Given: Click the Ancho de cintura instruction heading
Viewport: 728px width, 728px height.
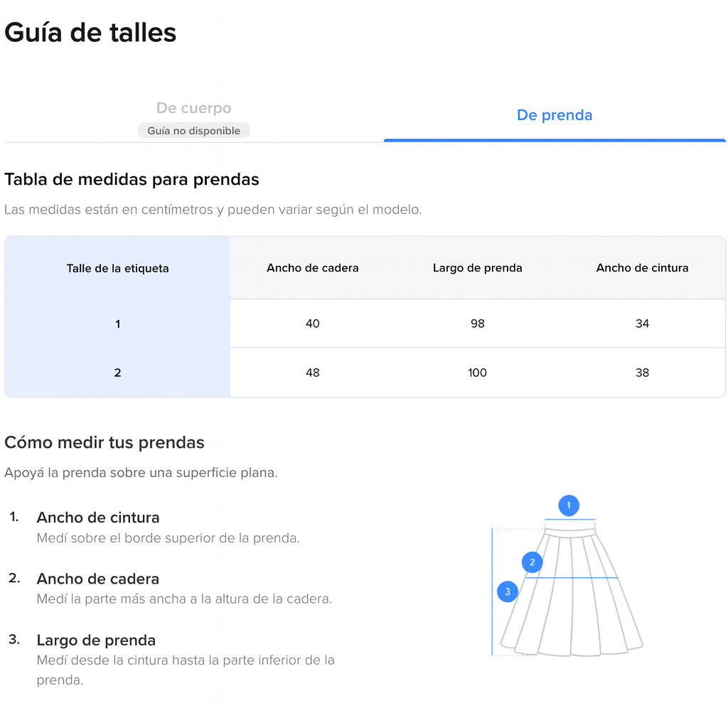Looking at the screenshot, I should [98, 518].
